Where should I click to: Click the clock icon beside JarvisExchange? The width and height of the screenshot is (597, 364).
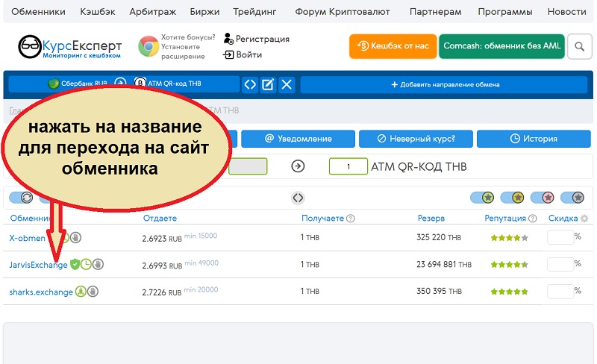[86, 264]
